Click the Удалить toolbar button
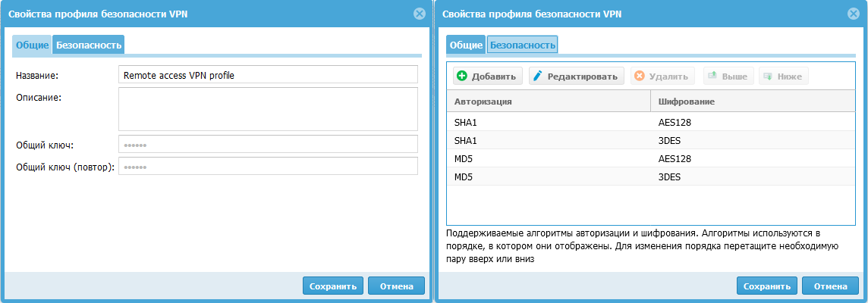Screen dimensions: 868x303 [x=662, y=77]
